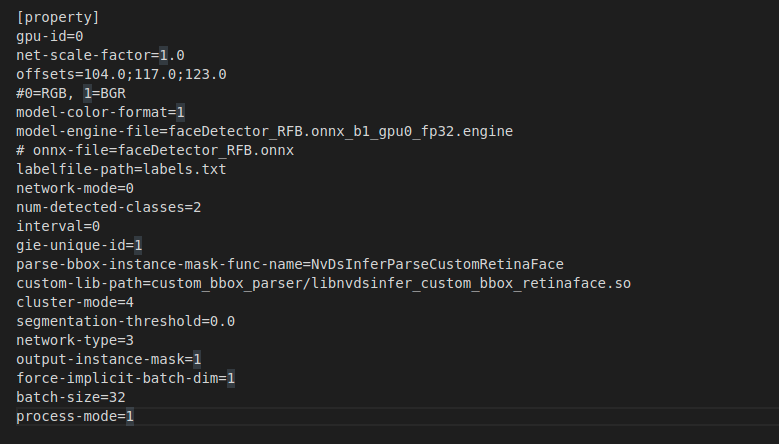Click the net-scale-factor=1.0 line
This screenshot has width=779, height=444.
100,55
